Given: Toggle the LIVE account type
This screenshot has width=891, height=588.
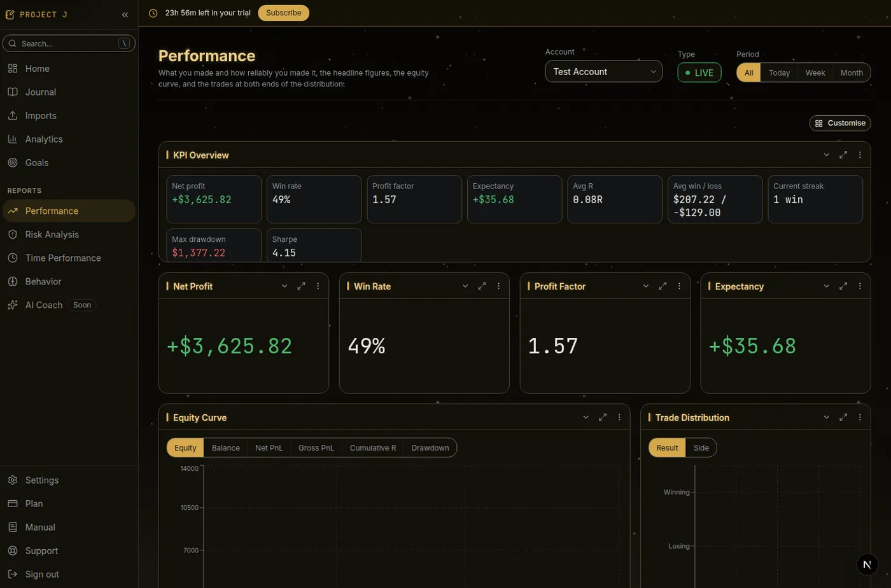Looking at the screenshot, I should tap(699, 73).
